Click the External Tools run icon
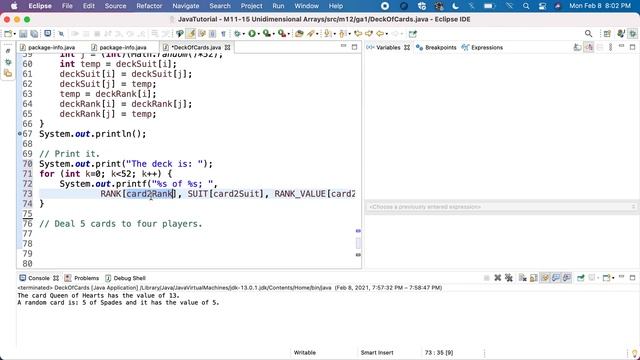 point(282,34)
